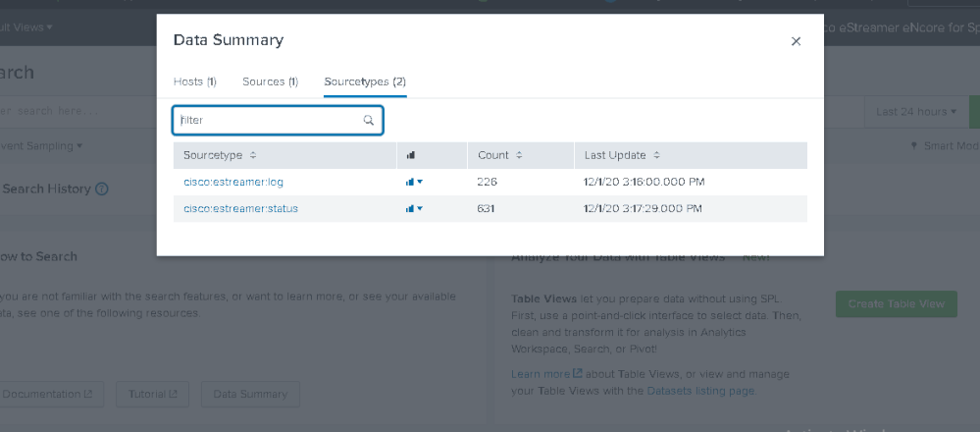Open chart dropdown for cisco:estreamer:log row
This screenshot has width=980, height=432.
(x=414, y=182)
